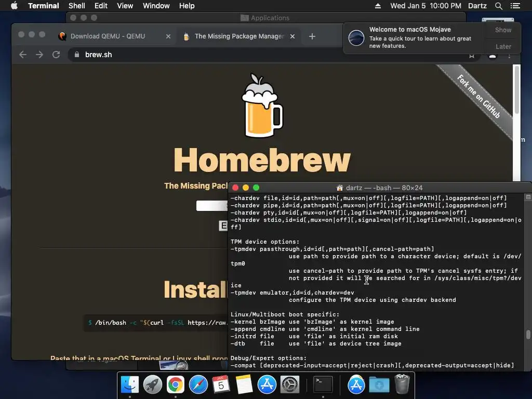Click the terminal scroll-lock corner icon
The height and width of the screenshot is (399, 532).
(x=528, y=197)
